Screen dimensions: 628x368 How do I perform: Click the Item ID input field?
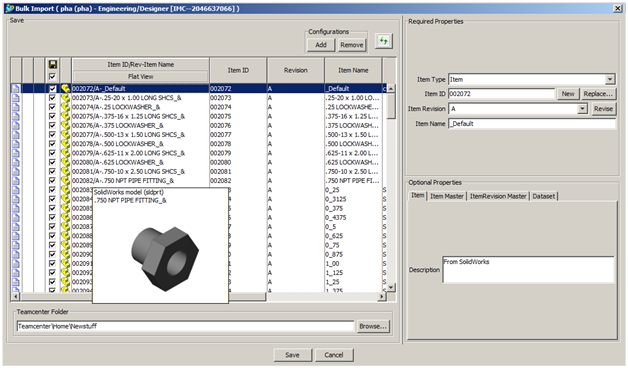point(502,94)
